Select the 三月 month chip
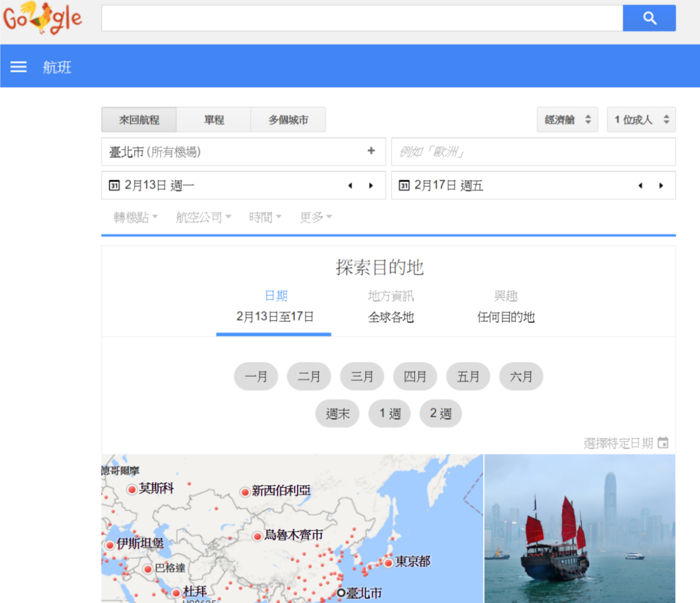 [362, 377]
